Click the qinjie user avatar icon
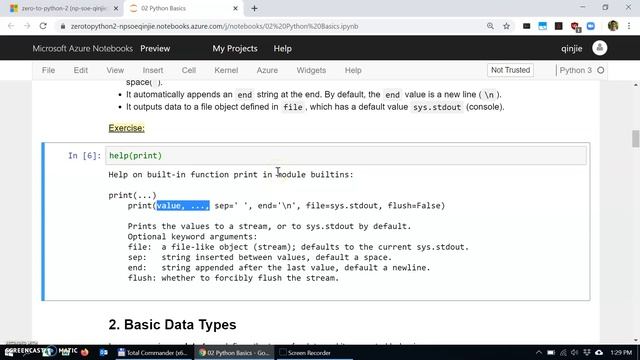This screenshot has width=640, height=360. [x=600, y=48]
